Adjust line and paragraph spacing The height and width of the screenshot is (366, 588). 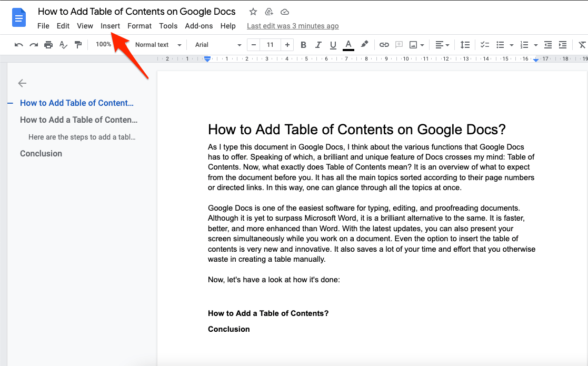click(465, 45)
